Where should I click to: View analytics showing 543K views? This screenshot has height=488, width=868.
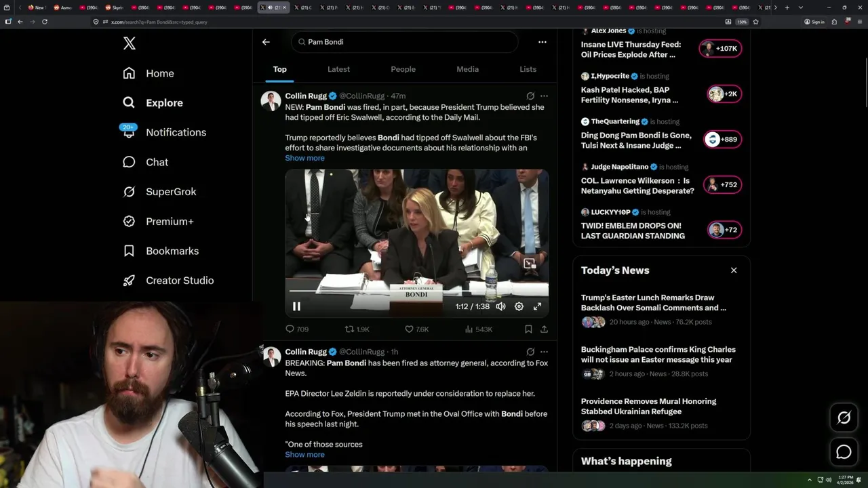coord(479,329)
